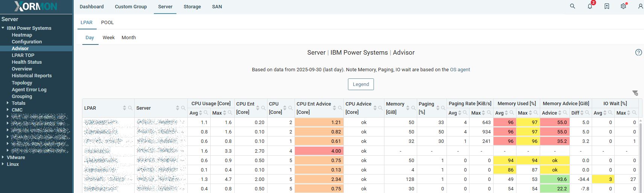Switch to the POOL tab
Viewport: 644px width, 193px height.
(x=107, y=22)
